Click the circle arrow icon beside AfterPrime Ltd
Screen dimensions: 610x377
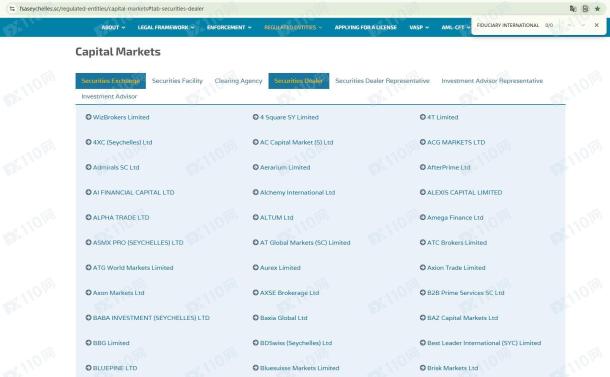coord(423,167)
